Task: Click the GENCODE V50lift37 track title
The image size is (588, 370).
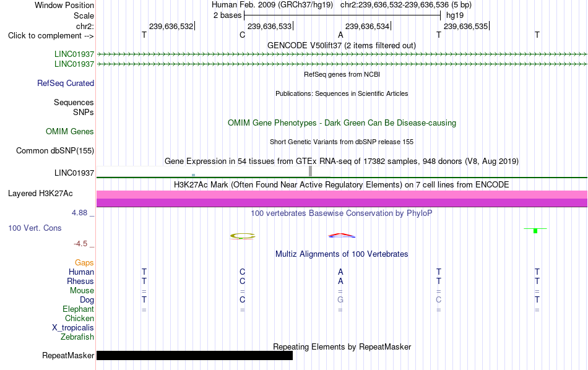Action: 342,46
